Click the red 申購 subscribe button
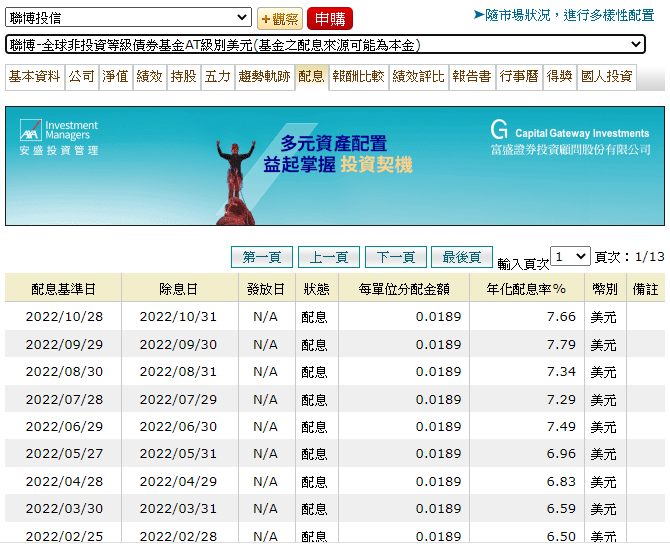Viewport: 670px width, 544px height. [330, 19]
